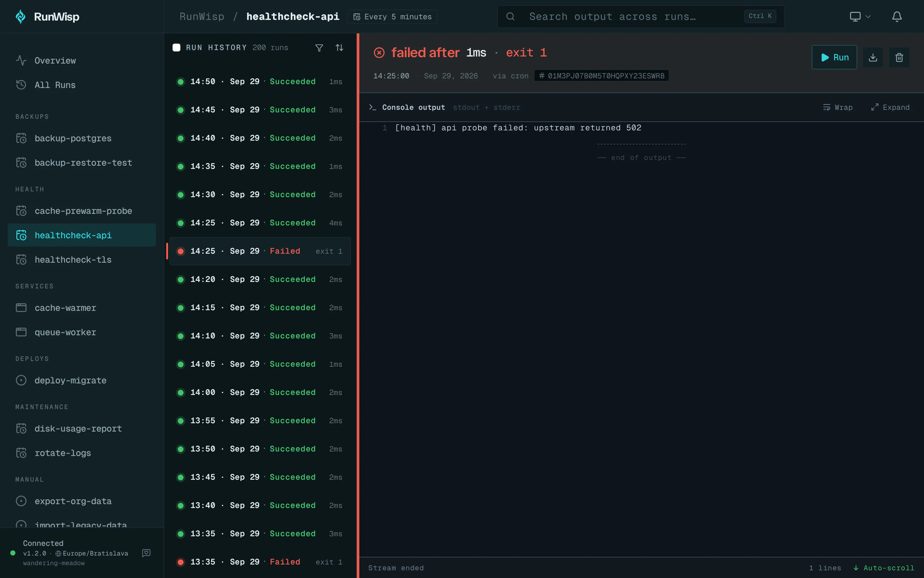
Task: Click console line 1 probe failed message
Action: (x=518, y=128)
